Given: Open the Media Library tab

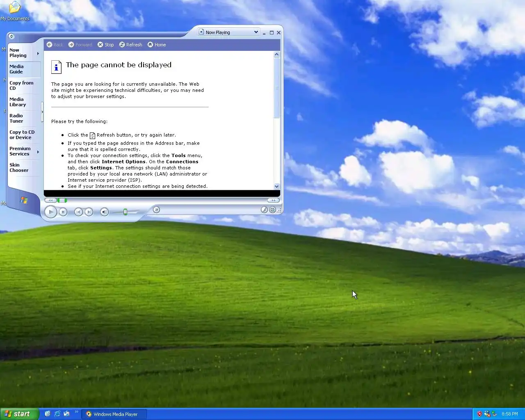Looking at the screenshot, I should click(24, 102).
